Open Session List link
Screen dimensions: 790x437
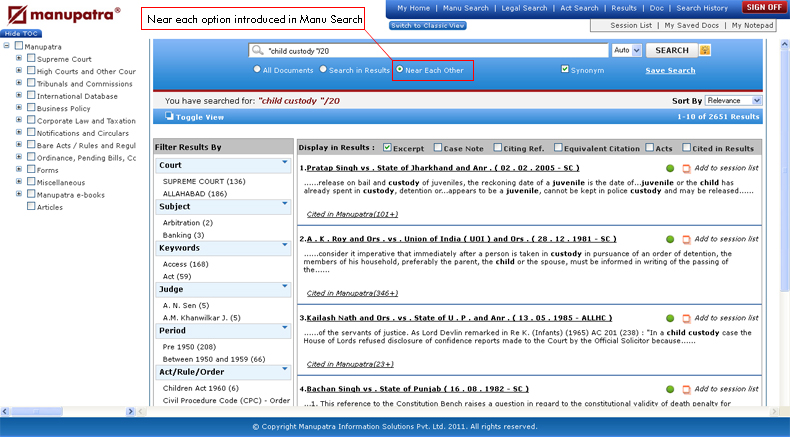pos(631,25)
